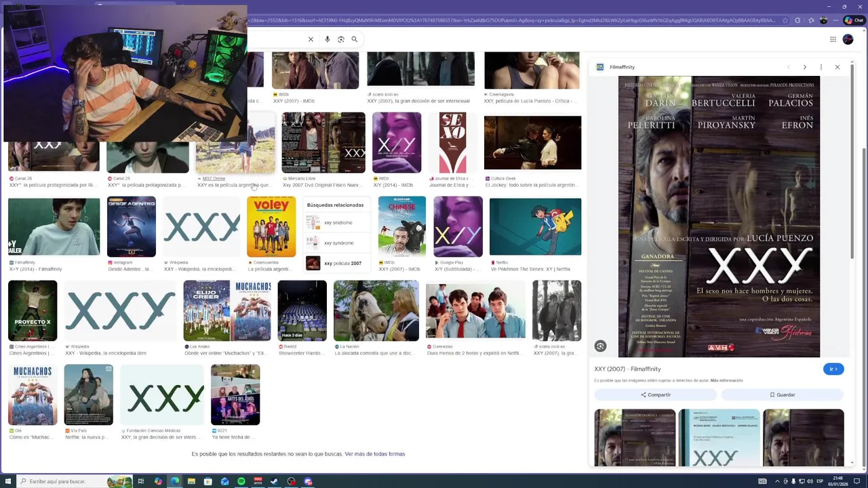Select related search 'xxy película 2007'
Image resolution: width=868 pixels, height=488 pixels.
point(338,263)
